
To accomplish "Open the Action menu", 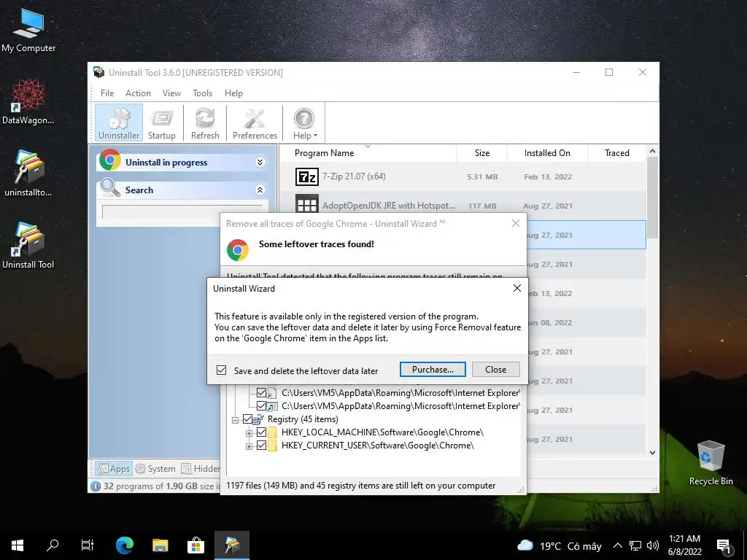I will pyautogui.click(x=138, y=93).
